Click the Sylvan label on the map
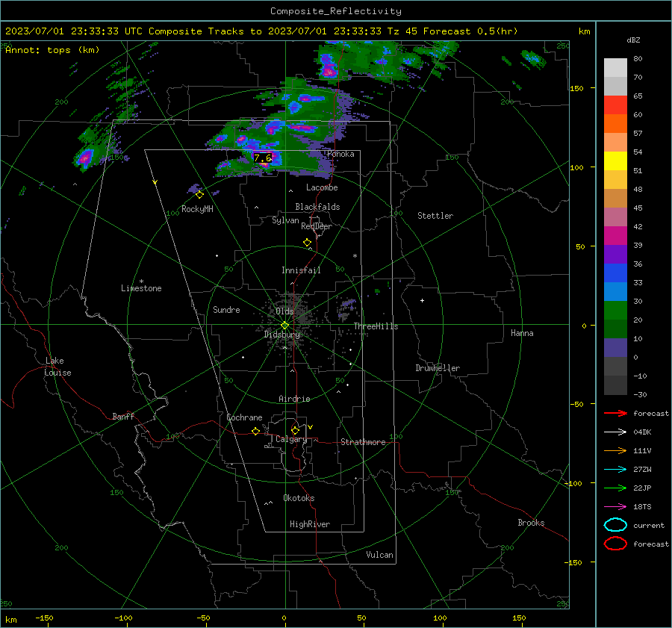This screenshot has width=672, height=628. (285, 220)
